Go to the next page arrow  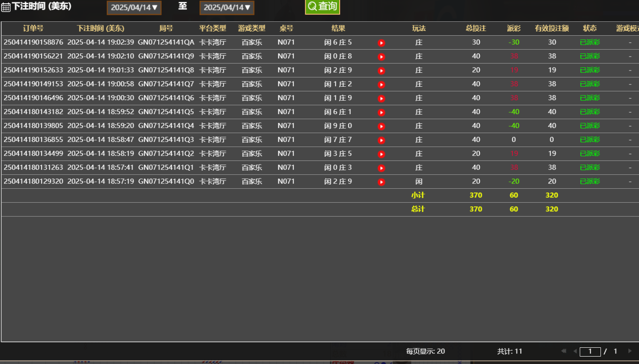[x=630, y=351]
